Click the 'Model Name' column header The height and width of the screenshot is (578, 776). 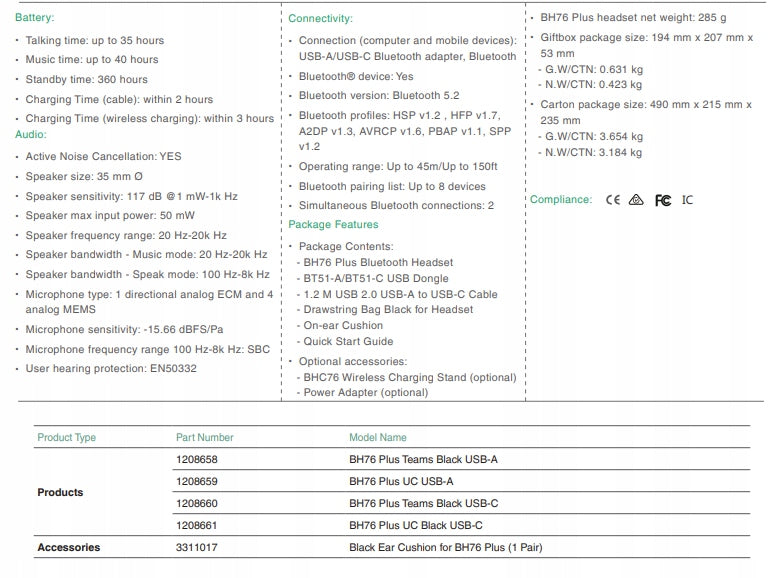(378, 437)
